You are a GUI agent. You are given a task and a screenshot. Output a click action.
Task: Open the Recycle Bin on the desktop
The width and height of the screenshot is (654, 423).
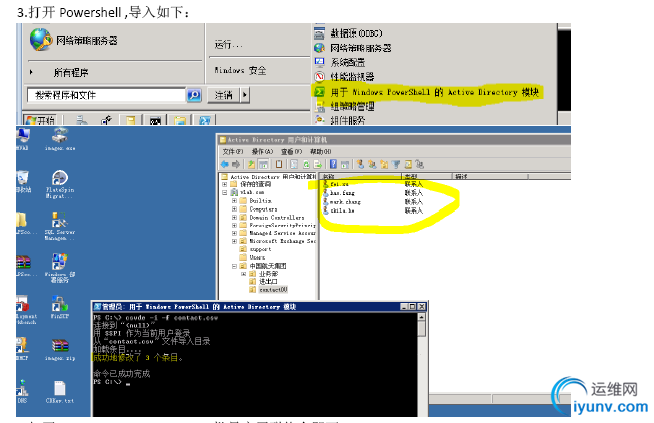click(x=23, y=181)
